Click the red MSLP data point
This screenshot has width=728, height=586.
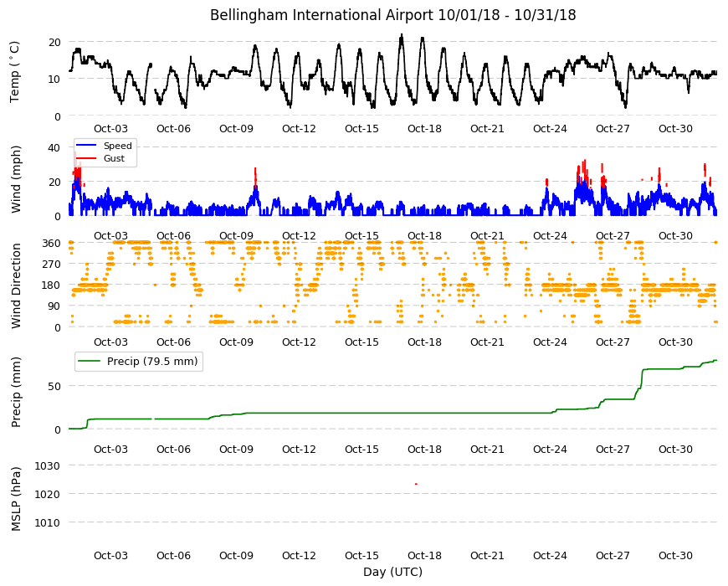(x=416, y=484)
